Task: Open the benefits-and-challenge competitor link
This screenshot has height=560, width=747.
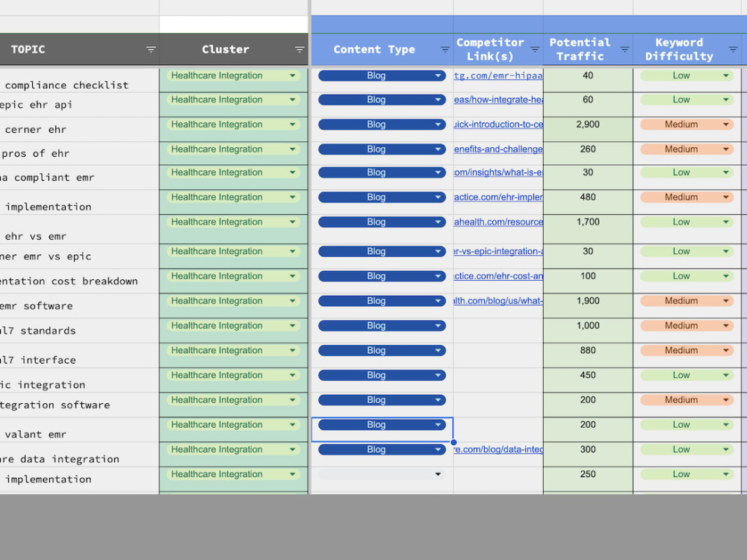Action: [498, 149]
